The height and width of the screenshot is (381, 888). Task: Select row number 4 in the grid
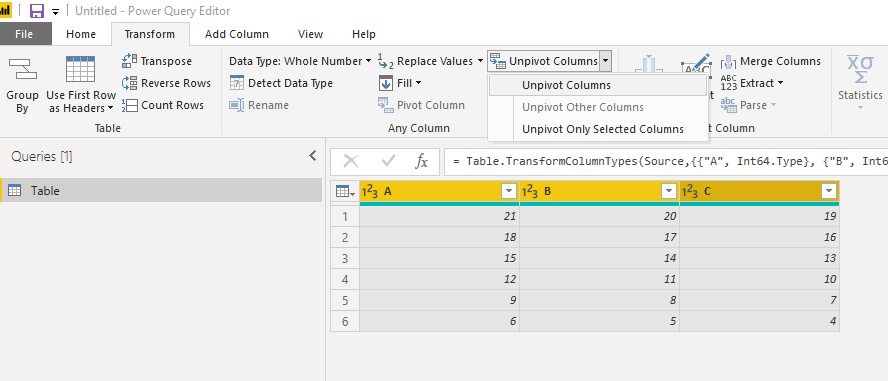345,280
